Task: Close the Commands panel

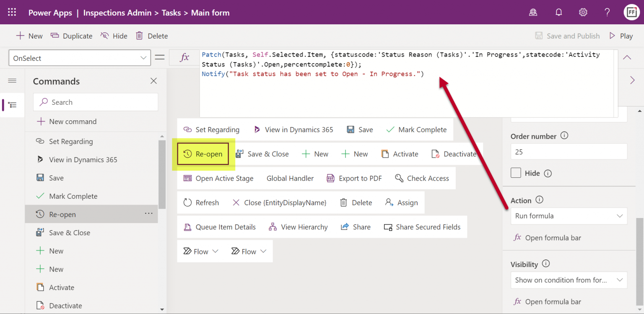Action: point(154,81)
